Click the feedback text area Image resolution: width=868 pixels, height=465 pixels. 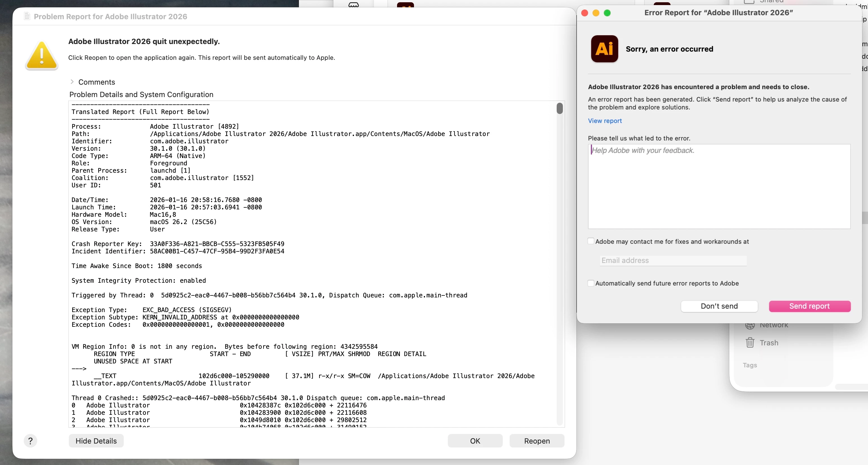pos(719,187)
